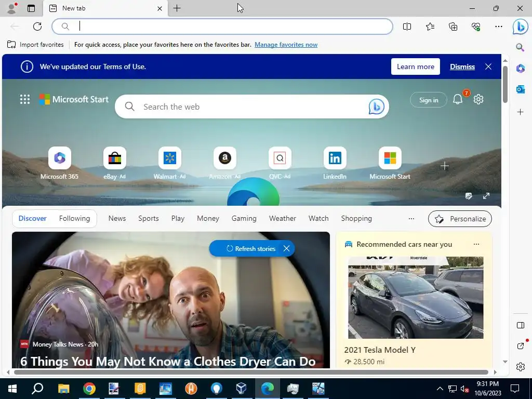The width and height of the screenshot is (532, 399).
Task: Close the Terms of Use banner
Action: [488, 66]
